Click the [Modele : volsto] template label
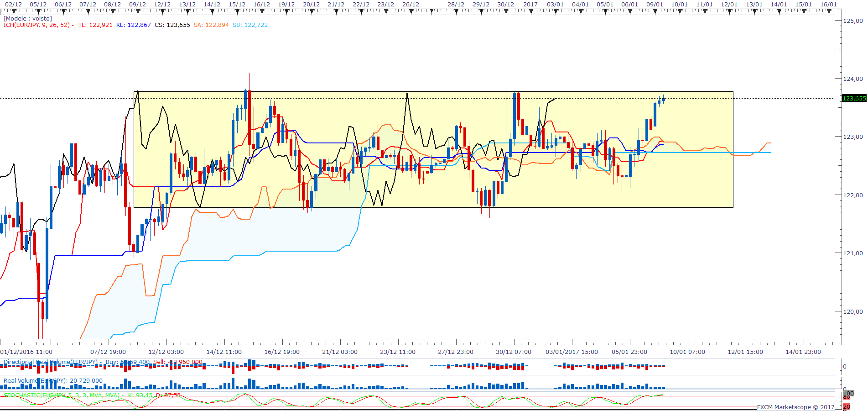This screenshot has height=411, width=868. pyautogui.click(x=28, y=19)
